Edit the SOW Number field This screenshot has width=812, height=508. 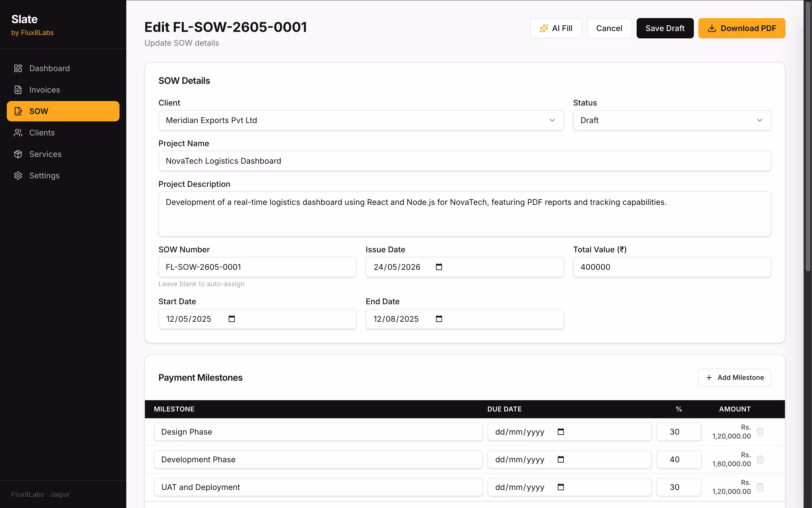(257, 267)
